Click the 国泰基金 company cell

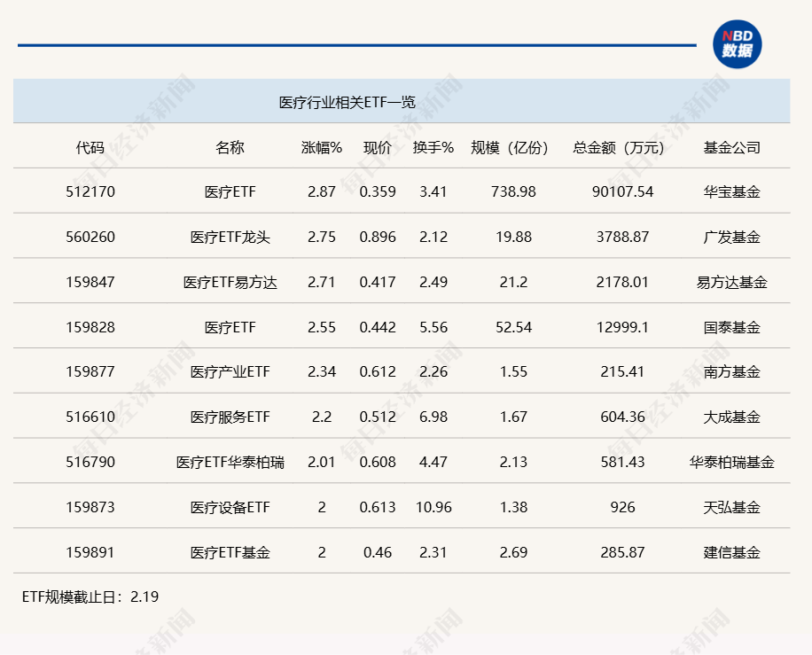click(731, 327)
